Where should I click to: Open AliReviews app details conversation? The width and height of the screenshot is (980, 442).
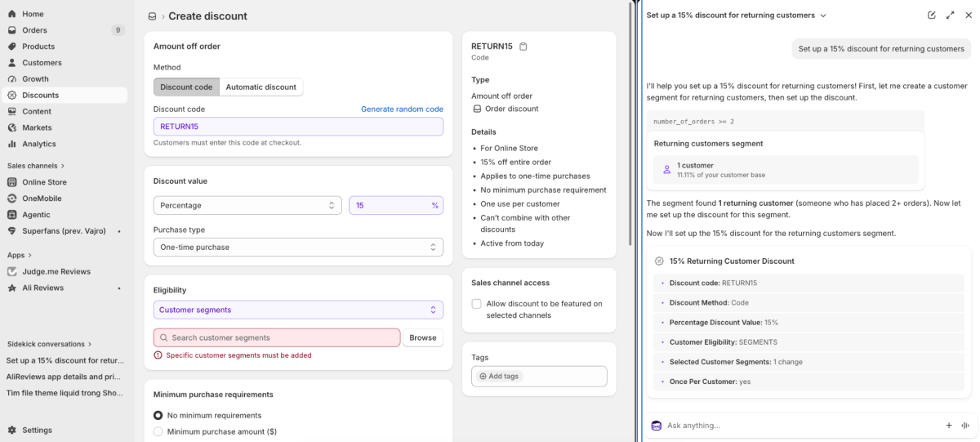(65, 377)
